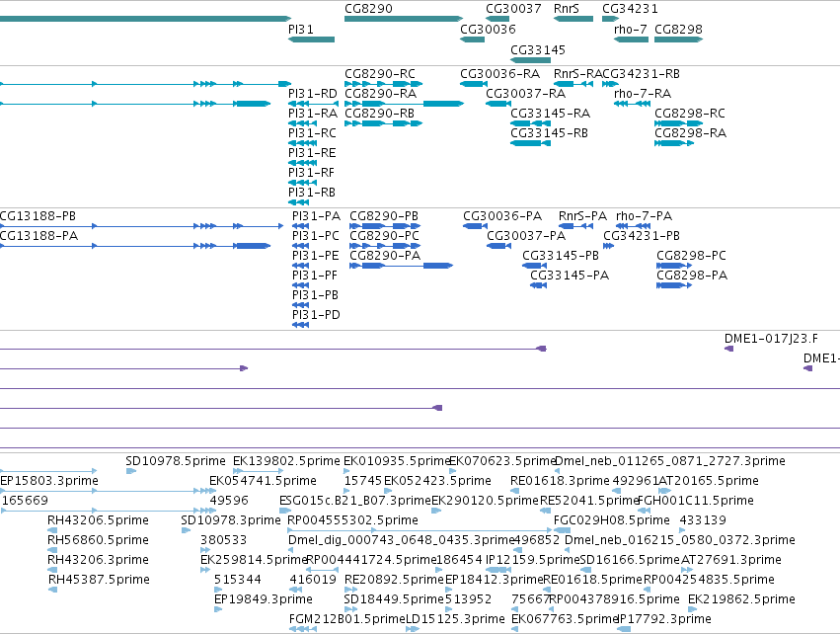Viewport: 840px width, 634px height.
Task: Select the CG34231 gene label
Action: coord(630,9)
